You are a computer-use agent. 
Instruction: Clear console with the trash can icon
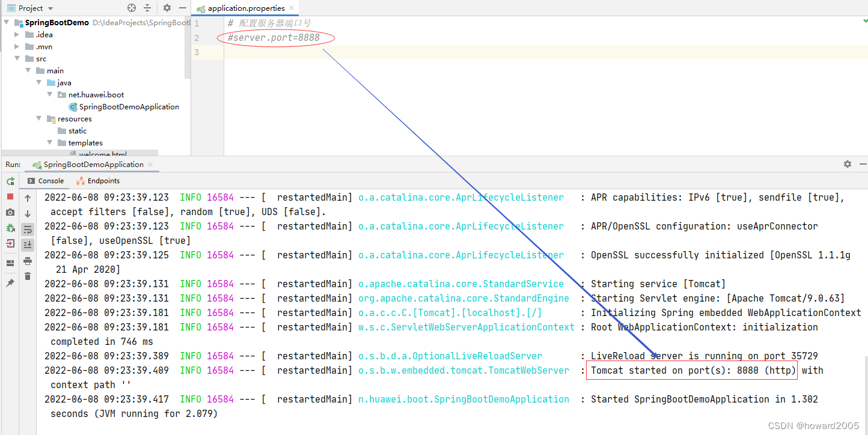pos(28,276)
